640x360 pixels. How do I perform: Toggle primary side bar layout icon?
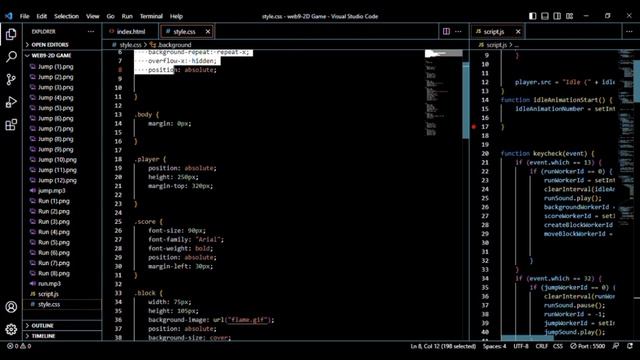[x=533, y=16]
